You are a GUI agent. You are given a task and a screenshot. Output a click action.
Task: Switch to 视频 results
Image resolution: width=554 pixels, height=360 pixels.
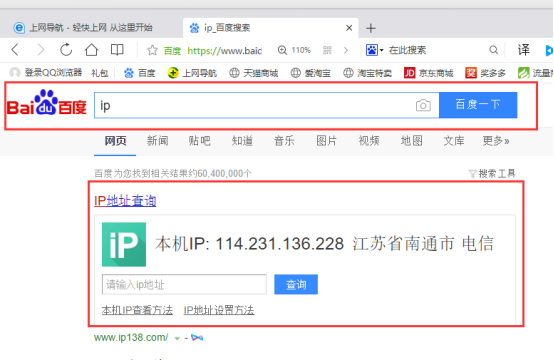pyautogui.click(x=369, y=141)
